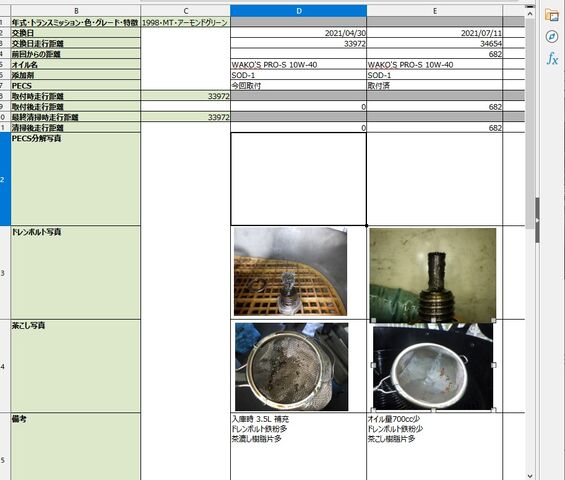Select column E header
The height and width of the screenshot is (480, 565).
pos(435,11)
